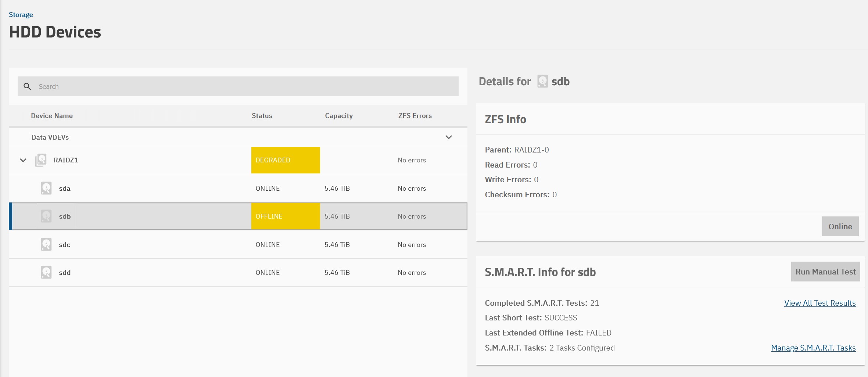Select the sda device name
868x377 pixels.
point(65,188)
